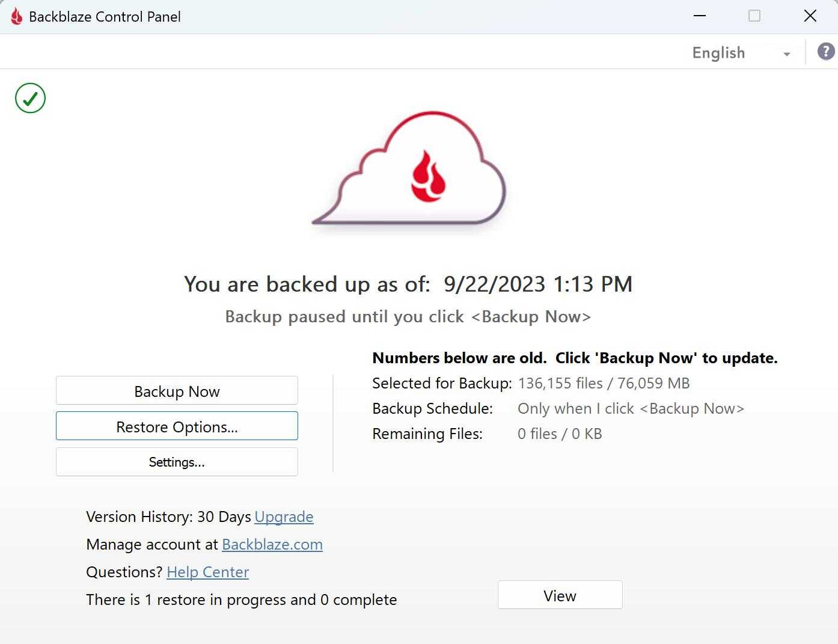Click the 'Selected for Backup:' label
This screenshot has width=838, height=644.
[x=442, y=383]
